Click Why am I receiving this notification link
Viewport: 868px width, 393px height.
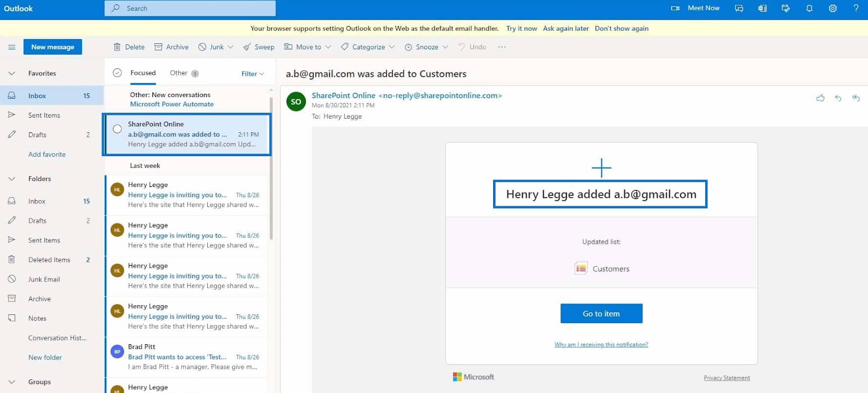tap(601, 345)
